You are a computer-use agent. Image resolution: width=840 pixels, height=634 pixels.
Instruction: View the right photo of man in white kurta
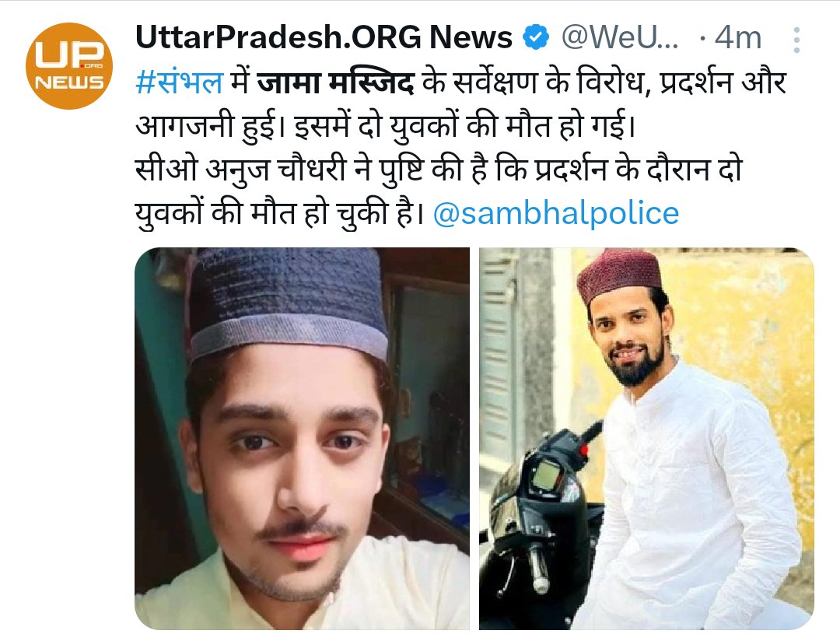[646, 439]
